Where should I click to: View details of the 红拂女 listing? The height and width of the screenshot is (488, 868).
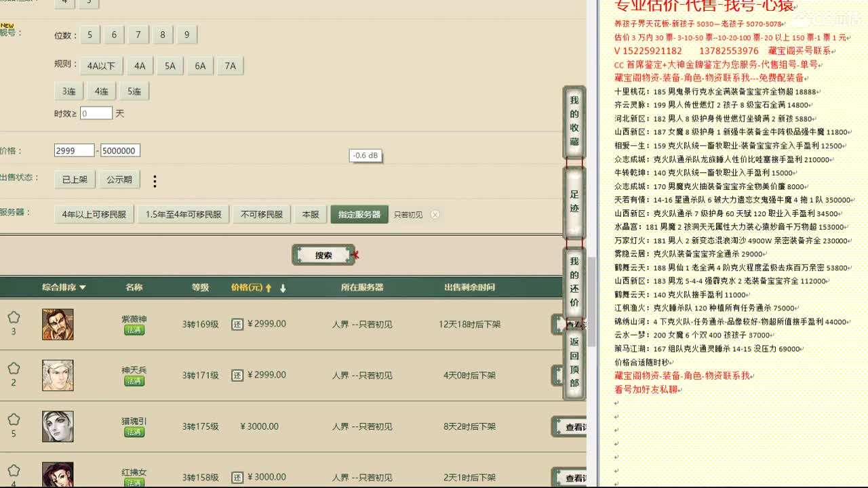coord(570,478)
